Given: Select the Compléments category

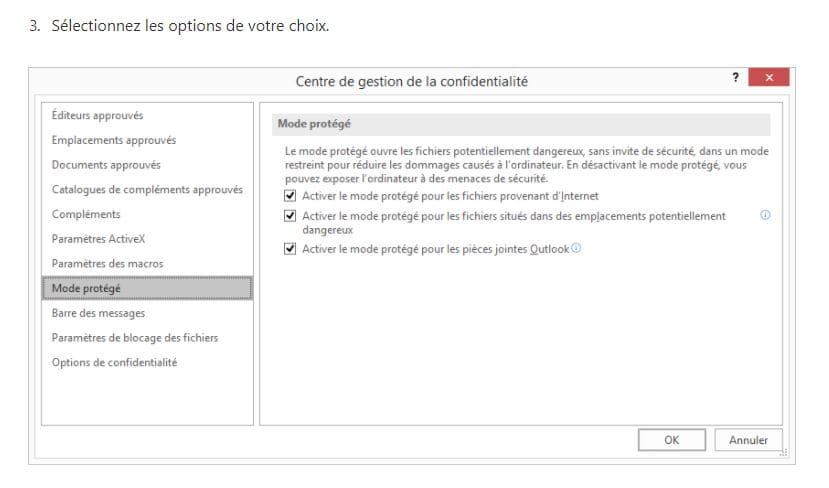Looking at the screenshot, I should point(86,214).
